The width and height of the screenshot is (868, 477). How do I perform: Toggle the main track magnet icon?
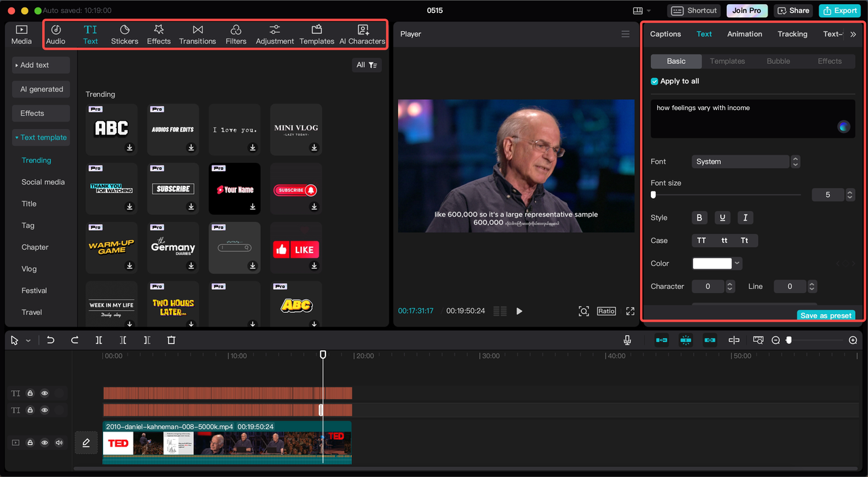(661, 340)
